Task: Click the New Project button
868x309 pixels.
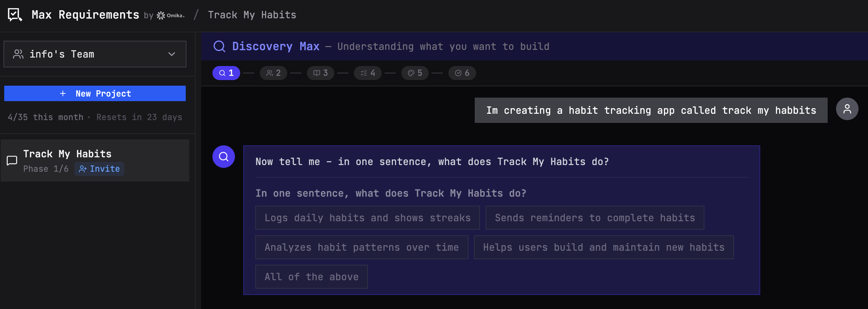Action: click(94, 93)
